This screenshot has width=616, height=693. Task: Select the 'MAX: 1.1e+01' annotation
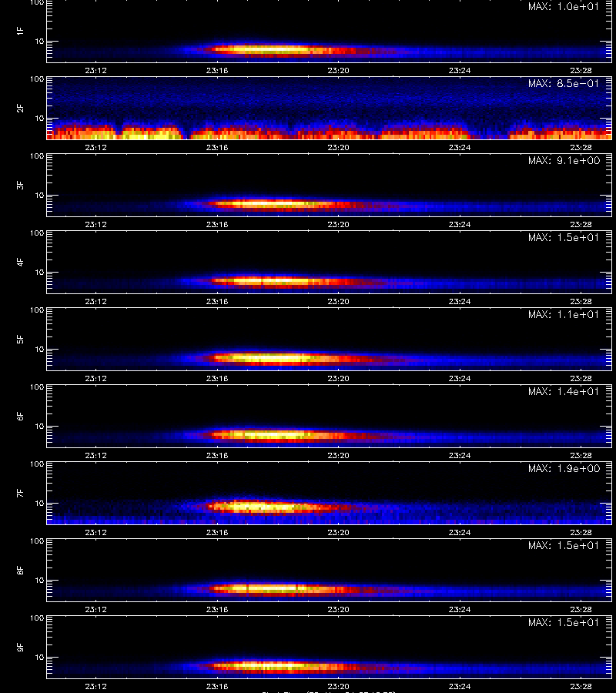pyautogui.click(x=564, y=314)
